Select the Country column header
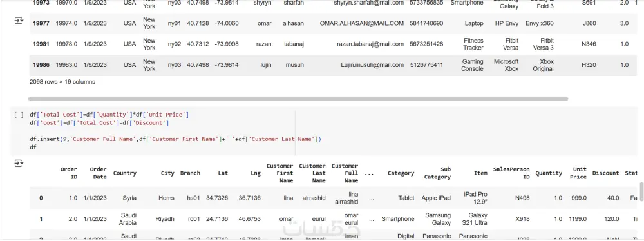644x241 pixels. coord(125,173)
